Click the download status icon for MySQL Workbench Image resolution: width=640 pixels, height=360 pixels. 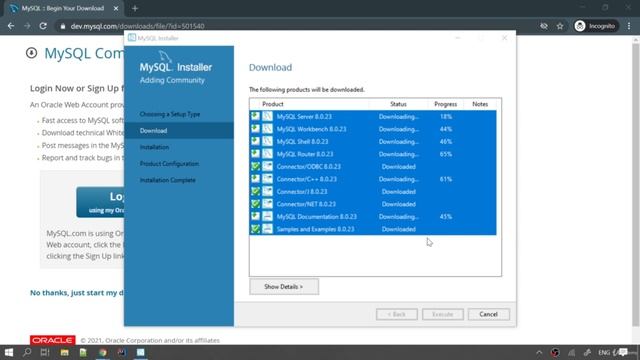255,129
